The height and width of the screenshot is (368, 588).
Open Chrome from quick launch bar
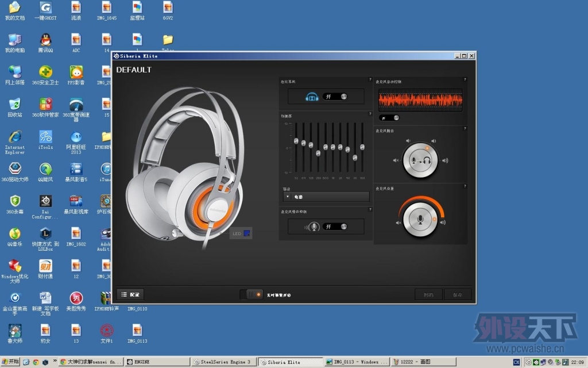coord(36,362)
